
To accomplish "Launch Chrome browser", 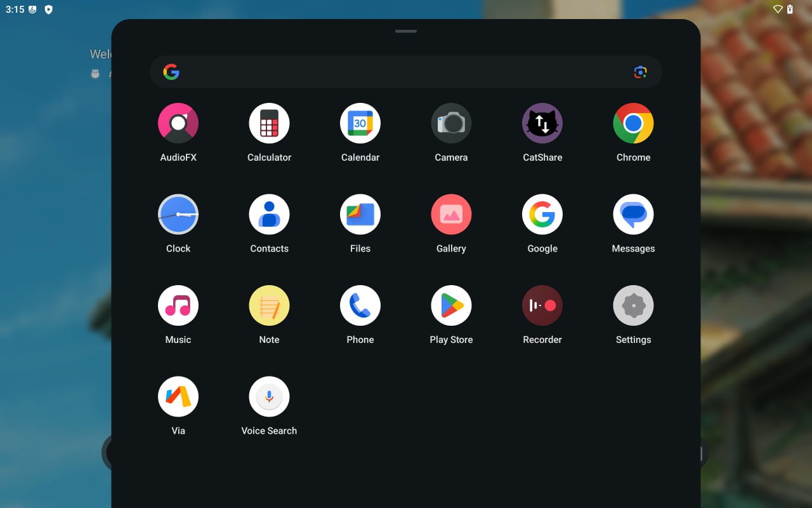I will (633, 123).
